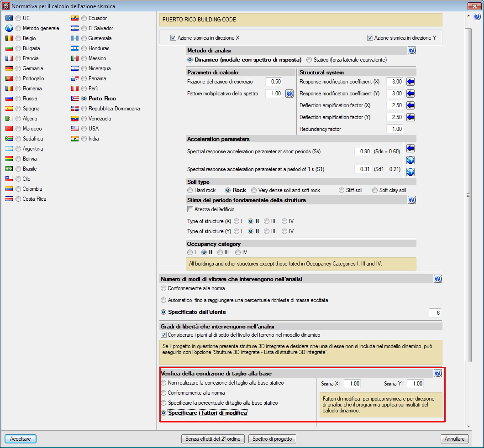This screenshot has width=484, height=448.
Task: Click Ss spectral acceleration value field
Action: point(363,151)
